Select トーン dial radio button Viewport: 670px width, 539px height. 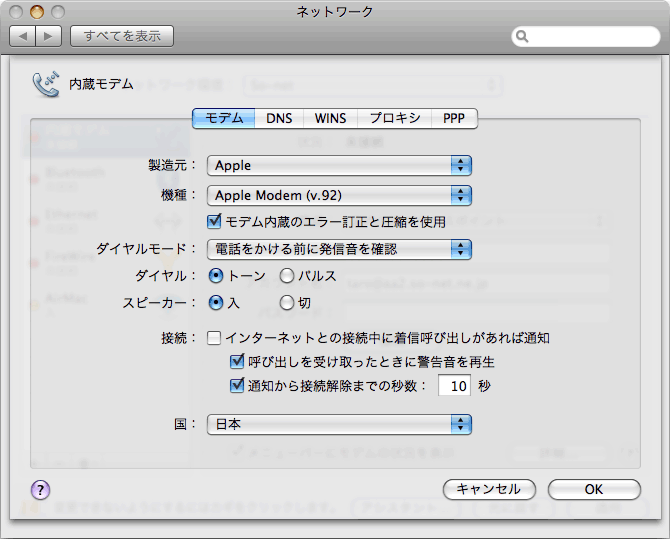pos(216,276)
